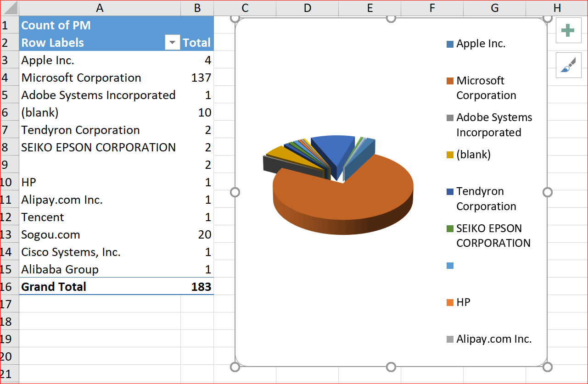Open the Chart Elements plus button
Screen dimensions: 588x384
[568, 31]
